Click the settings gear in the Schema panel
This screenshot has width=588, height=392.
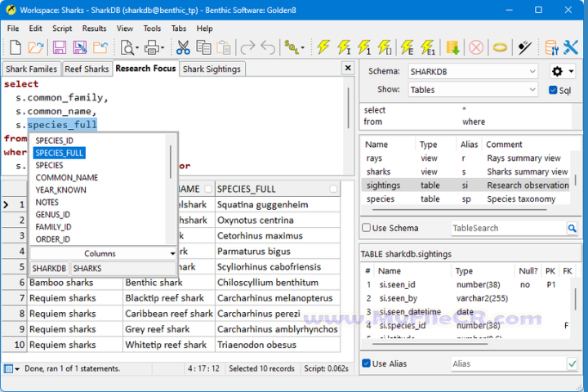[557, 71]
